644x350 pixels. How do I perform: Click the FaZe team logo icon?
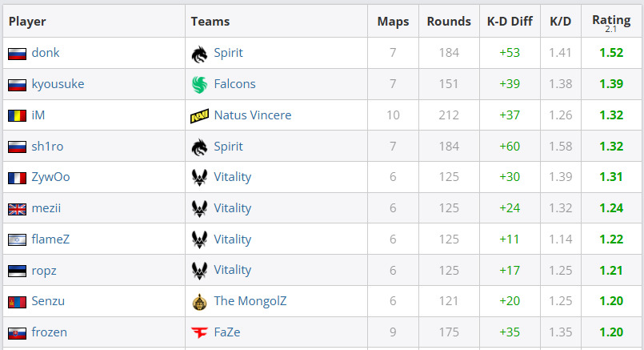point(199,332)
